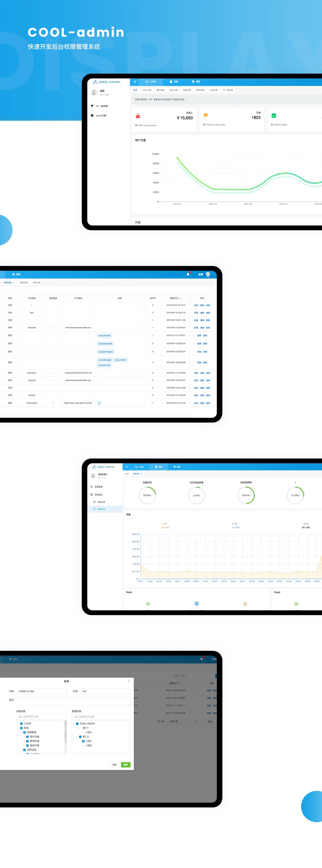Click 新增 in the 15:12:47 row
The width and height of the screenshot is (322, 868).
tap(196, 305)
